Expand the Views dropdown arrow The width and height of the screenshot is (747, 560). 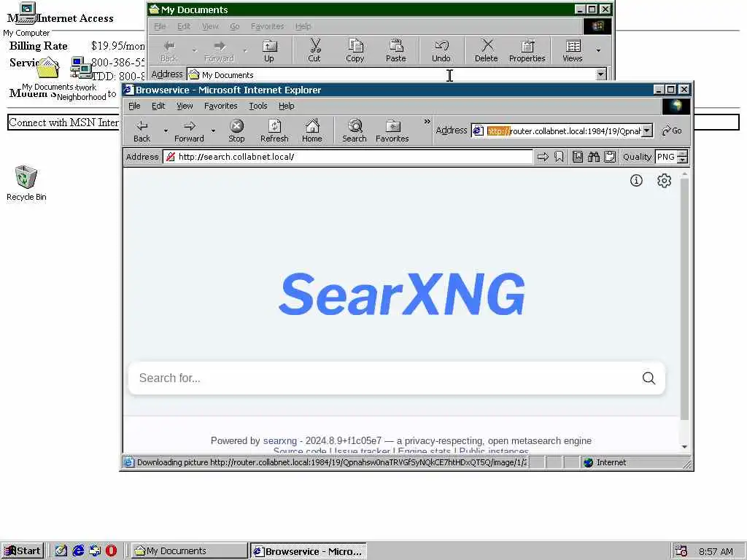[x=598, y=50]
